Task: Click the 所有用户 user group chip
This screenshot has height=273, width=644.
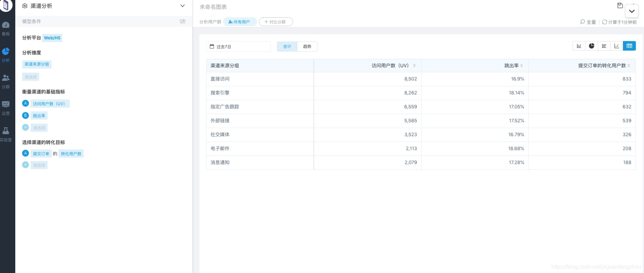Action: point(240,22)
